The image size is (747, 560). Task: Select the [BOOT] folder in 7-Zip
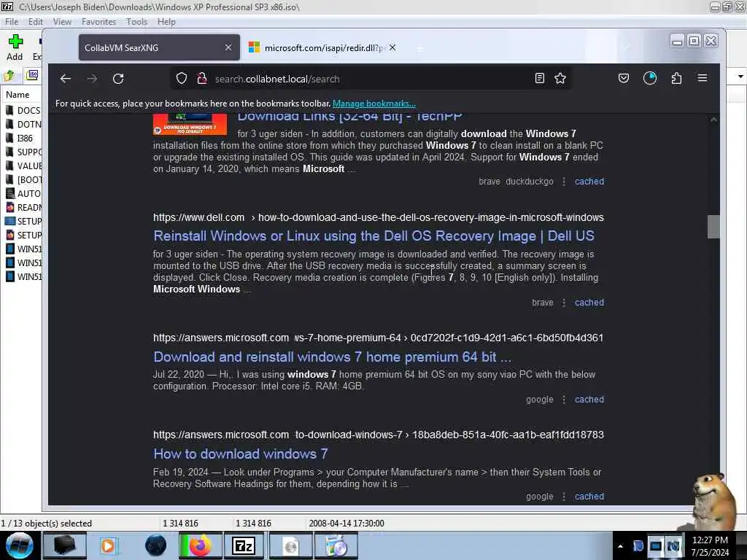tap(23, 179)
